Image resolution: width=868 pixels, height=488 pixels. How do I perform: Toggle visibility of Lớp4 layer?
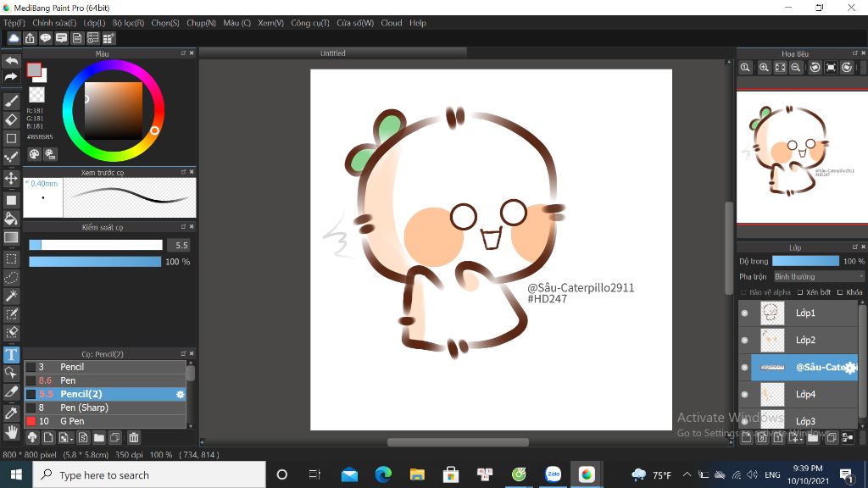[x=745, y=395]
